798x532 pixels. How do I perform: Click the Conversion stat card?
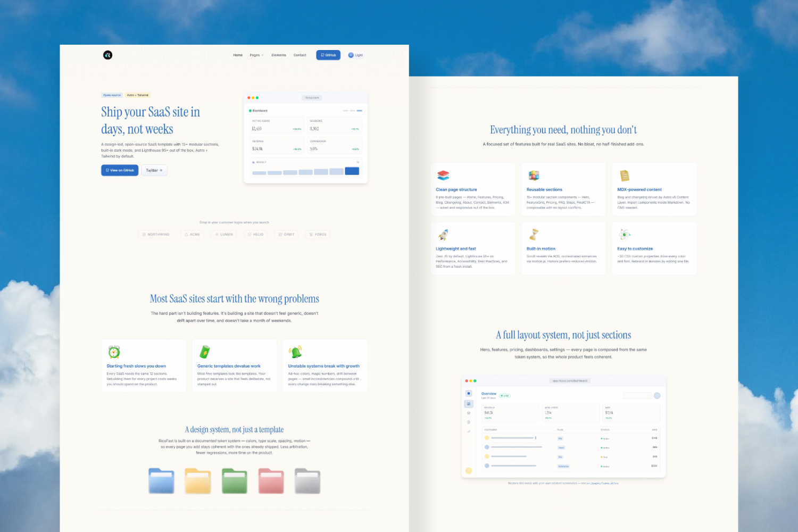pyautogui.click(x=335, y=145)
